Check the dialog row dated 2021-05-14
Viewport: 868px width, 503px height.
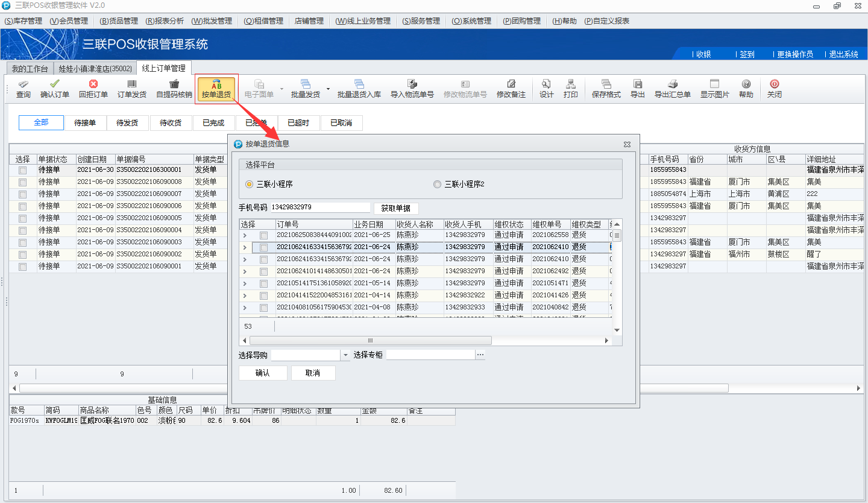coord(263,283)
